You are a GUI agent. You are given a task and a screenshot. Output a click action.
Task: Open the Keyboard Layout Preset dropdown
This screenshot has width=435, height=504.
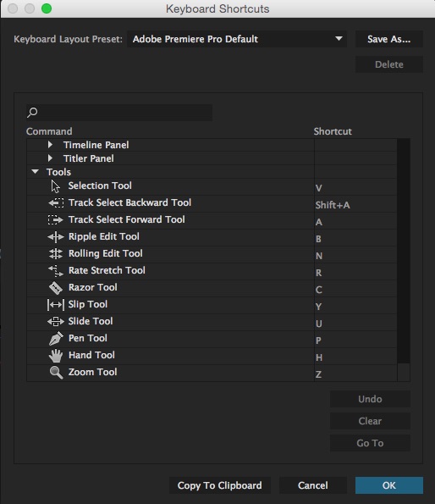(x=237, y=39)
